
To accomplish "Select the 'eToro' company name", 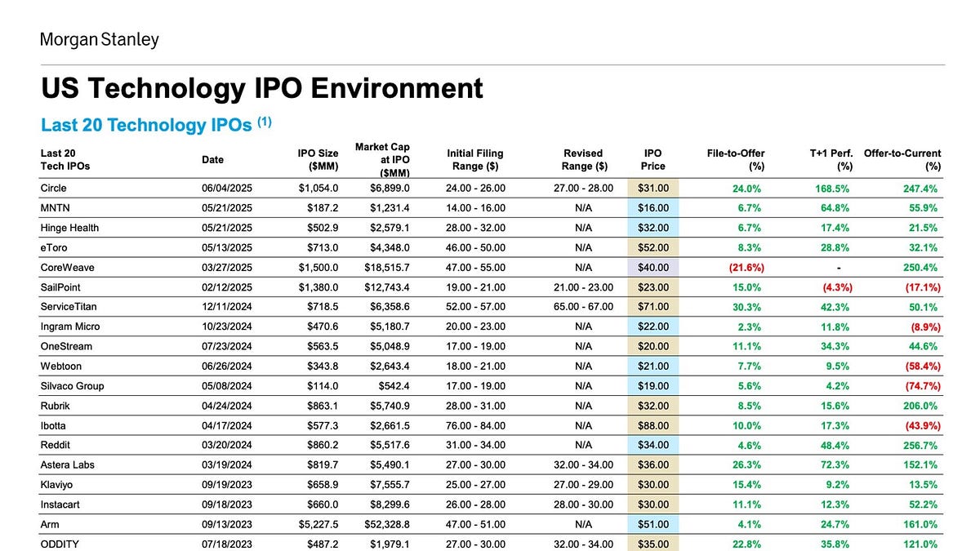I will click(x=54, y=247).
